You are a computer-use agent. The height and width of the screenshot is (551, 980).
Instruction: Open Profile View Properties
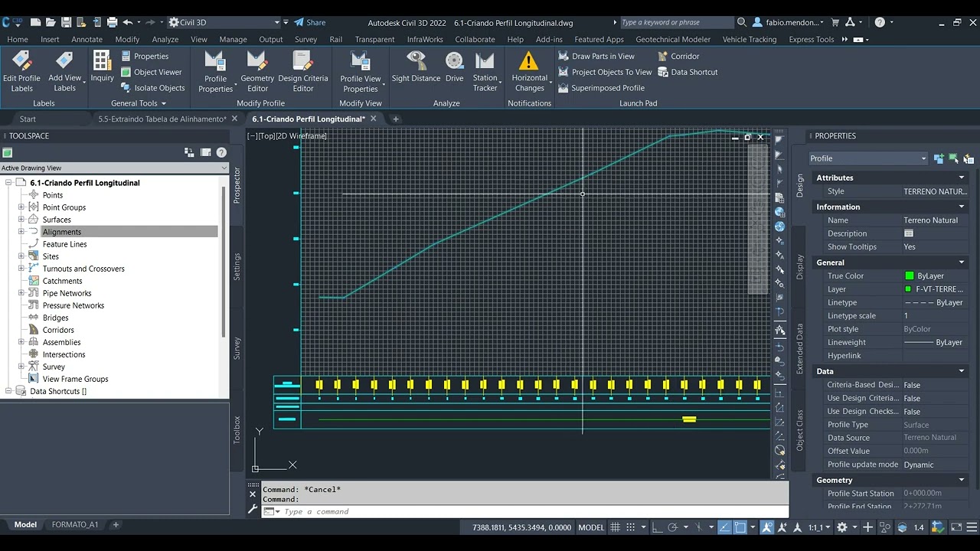[x=360, y=72]
